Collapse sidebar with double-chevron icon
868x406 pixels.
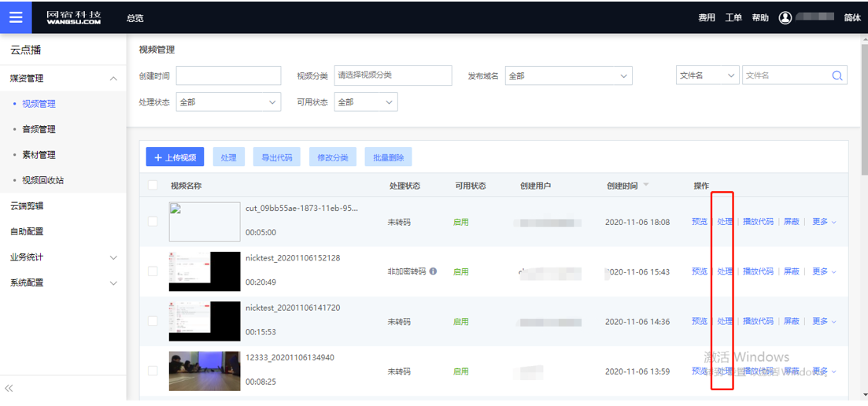9,389
